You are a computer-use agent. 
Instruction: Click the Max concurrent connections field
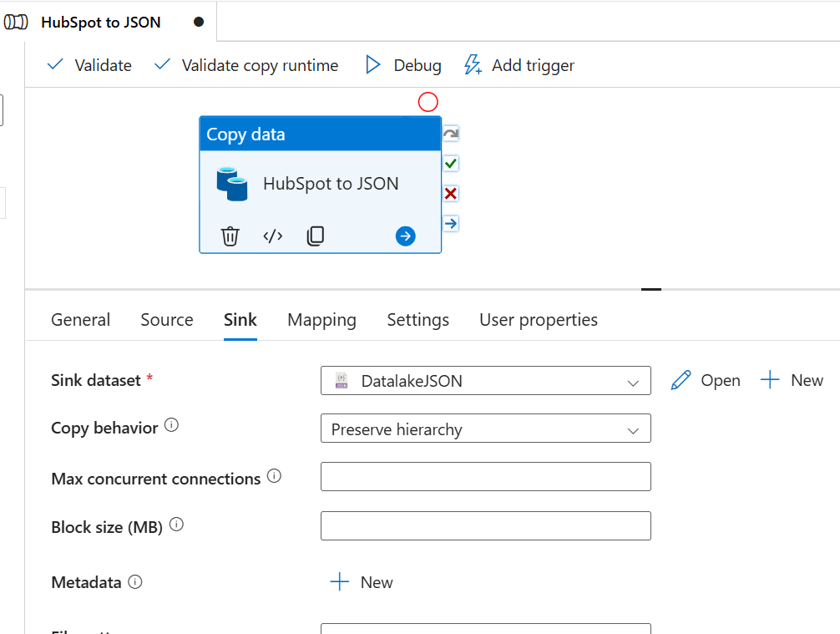(x=485, y=477)
